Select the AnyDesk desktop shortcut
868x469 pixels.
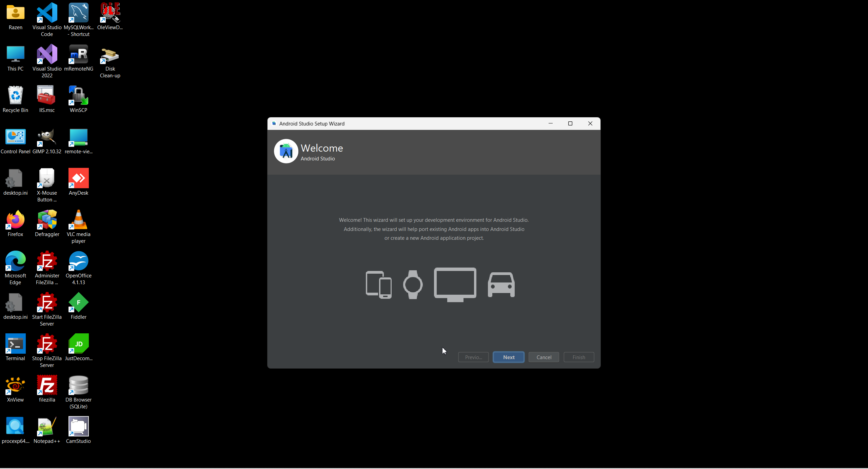point(78,179)
